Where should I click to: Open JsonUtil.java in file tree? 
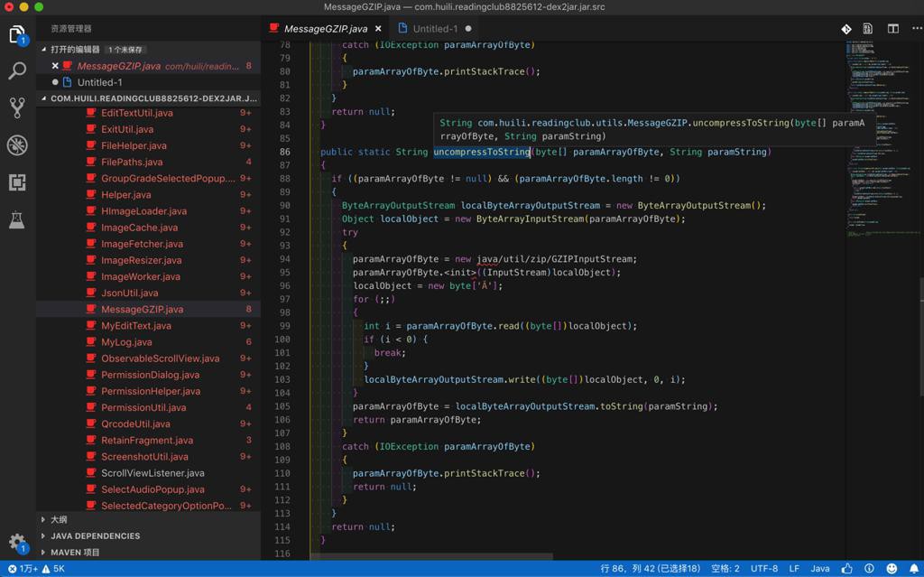coord(149,293)
